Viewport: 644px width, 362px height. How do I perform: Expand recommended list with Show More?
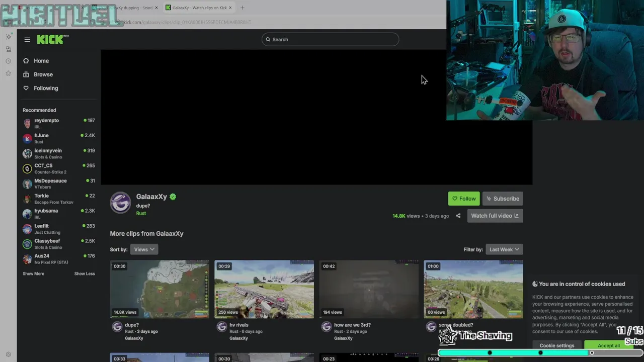tap(33, 274)
